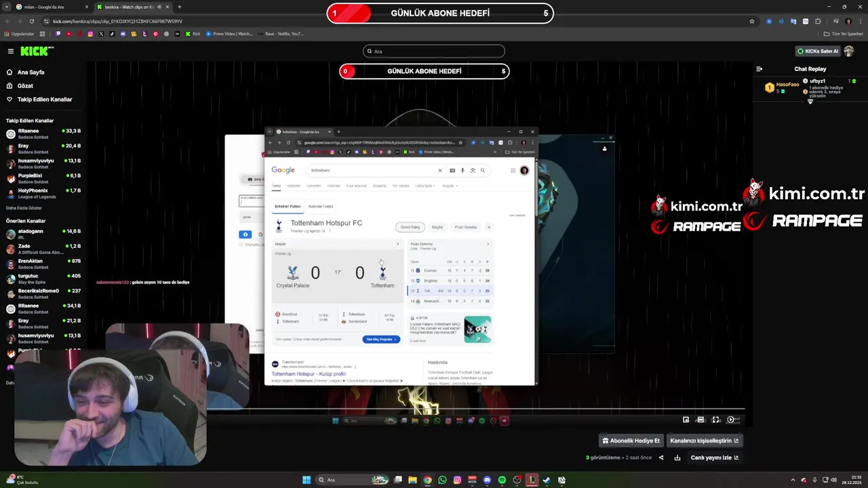Open the Twitch bookmark icon
Screen dimensions: 868x488
58,34
